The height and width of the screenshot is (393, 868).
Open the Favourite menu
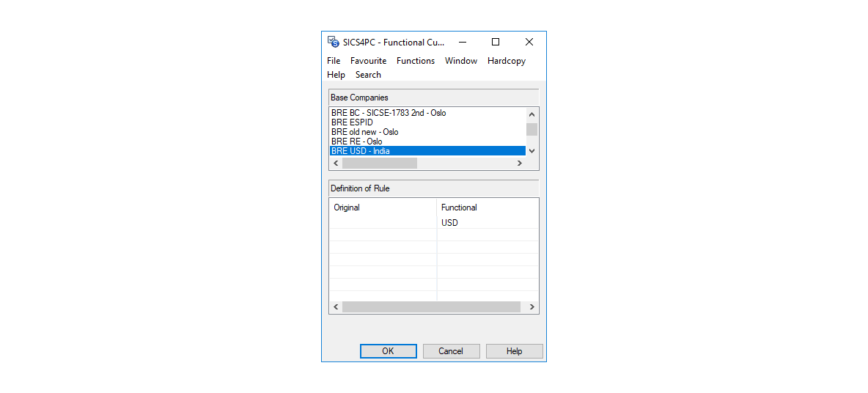pyautogui.click(x=368, y=61)
